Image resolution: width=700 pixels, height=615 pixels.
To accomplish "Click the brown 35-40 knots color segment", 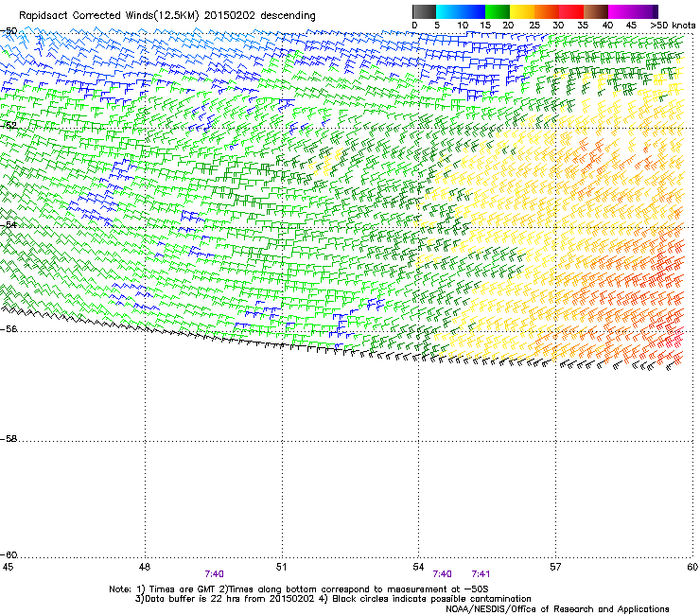I will point(596,11).
